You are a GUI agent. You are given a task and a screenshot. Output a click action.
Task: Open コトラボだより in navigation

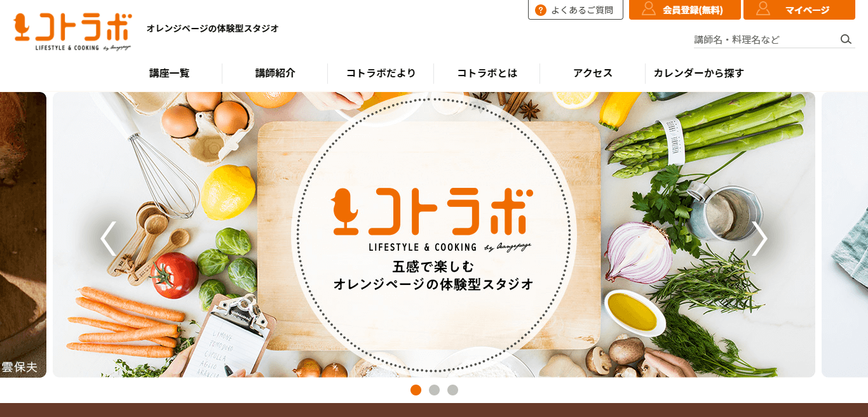[381, 73]
